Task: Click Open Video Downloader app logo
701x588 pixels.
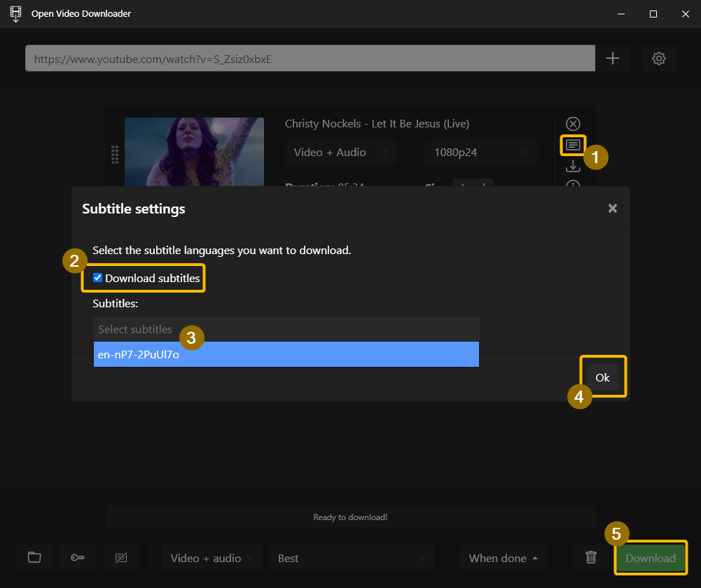Action: pyautogui.click(x=15, y=14)
